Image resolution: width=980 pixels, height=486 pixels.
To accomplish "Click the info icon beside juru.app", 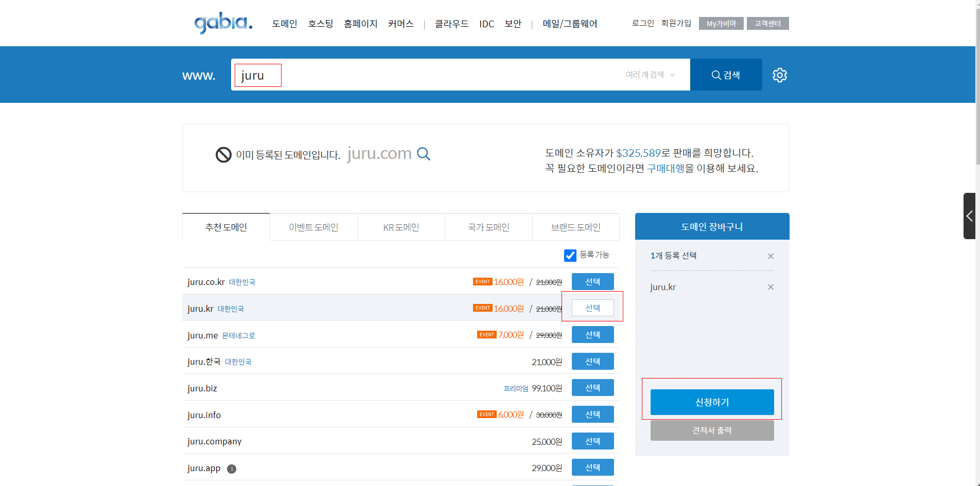I will [x=232, y=469].
